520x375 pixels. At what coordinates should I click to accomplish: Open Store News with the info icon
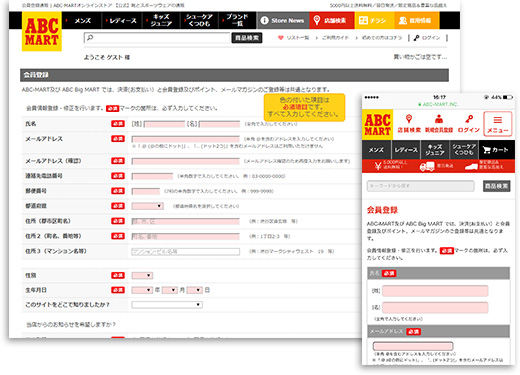click(x=283, y=20)
